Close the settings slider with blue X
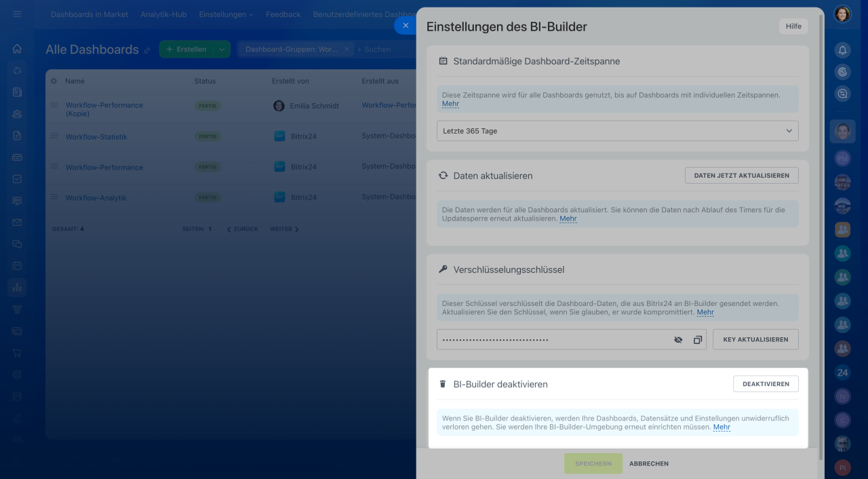The image size is (868, 479). pos(406,25)
